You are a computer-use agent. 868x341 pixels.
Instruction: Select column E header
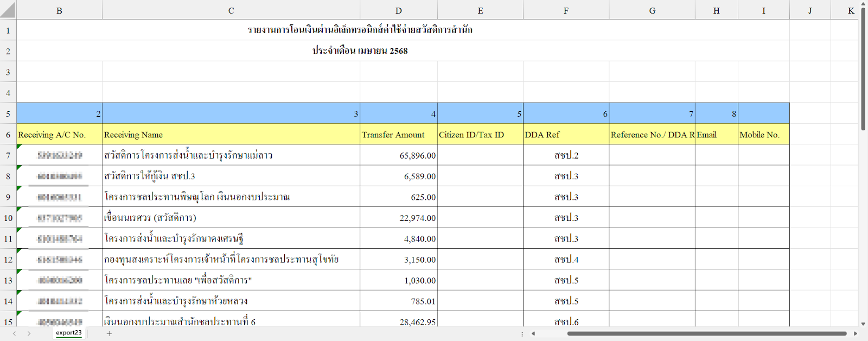[x=480, y=10]
